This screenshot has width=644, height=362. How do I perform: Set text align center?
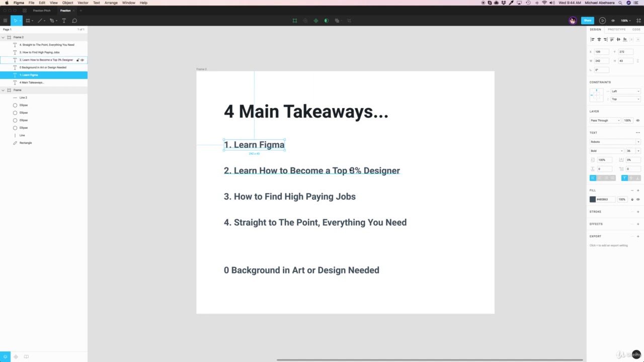tap(599, 178)
